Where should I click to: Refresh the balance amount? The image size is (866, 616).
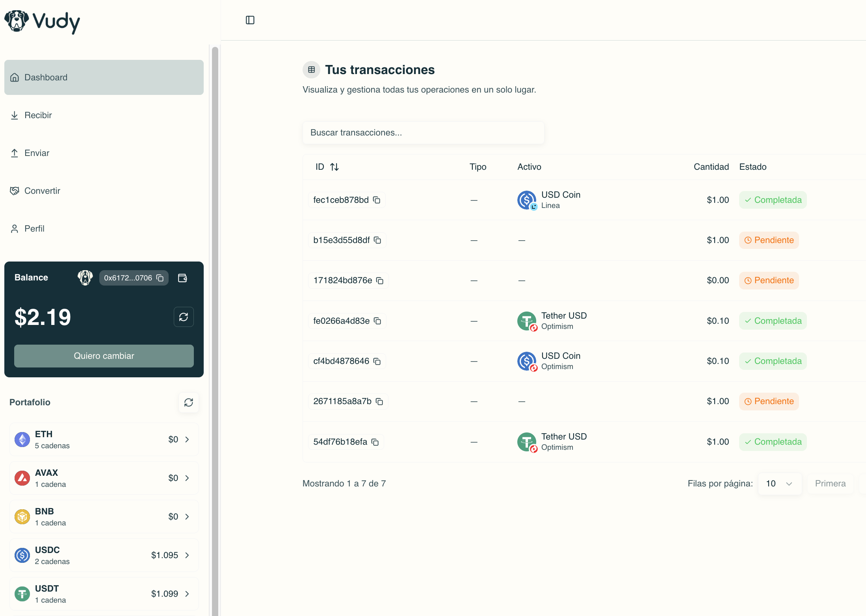184,317
